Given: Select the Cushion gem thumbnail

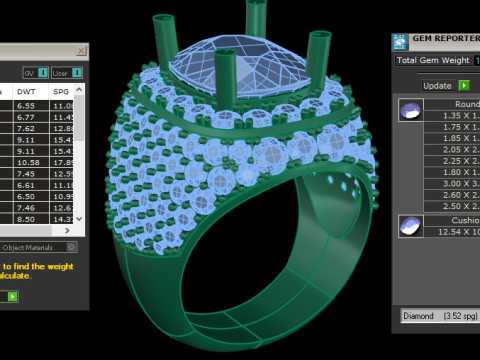Looking at the screenshot, I should (x=411, y=226).
